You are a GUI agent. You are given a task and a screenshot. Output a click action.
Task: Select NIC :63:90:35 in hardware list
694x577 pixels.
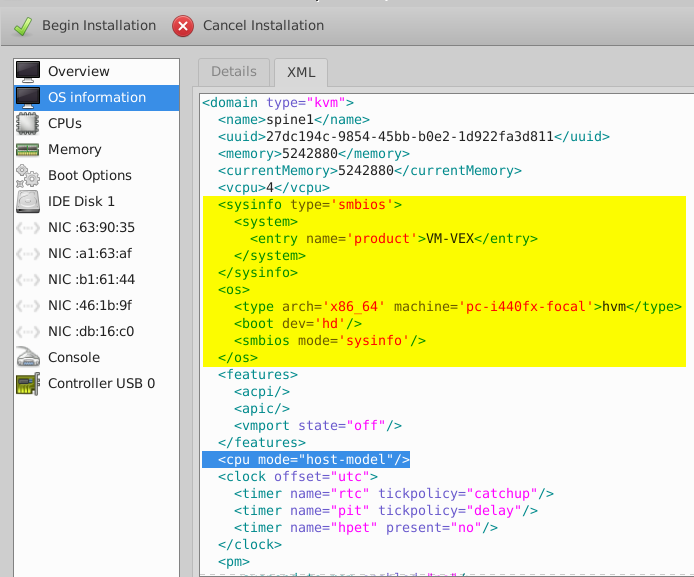tap(91, 228)
